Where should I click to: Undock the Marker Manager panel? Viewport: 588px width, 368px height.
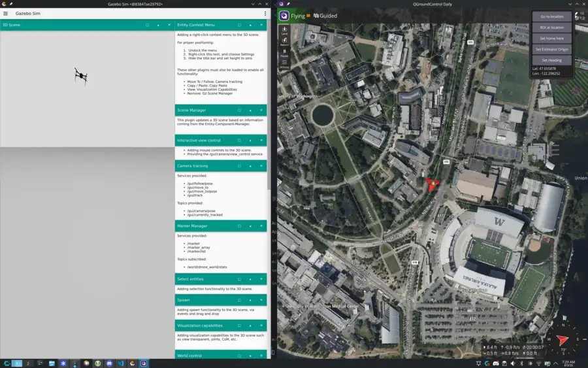239,226
